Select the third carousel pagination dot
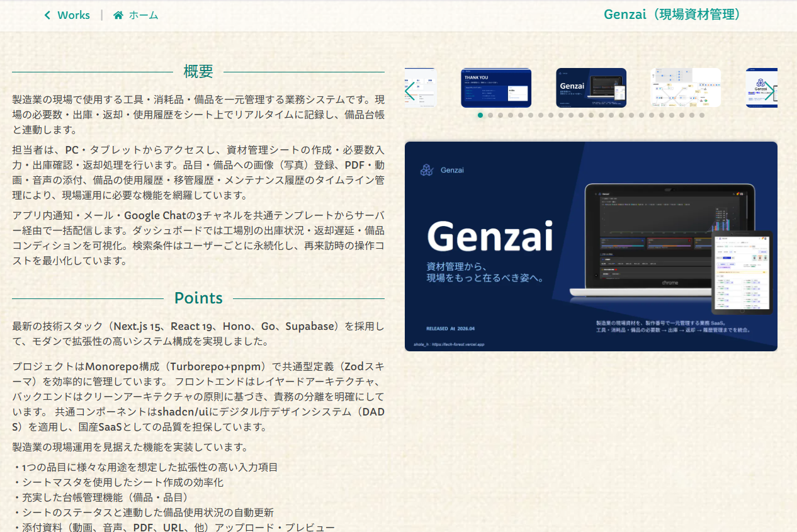797x532 pixels. pyautogui.click(x=500, y=115)
